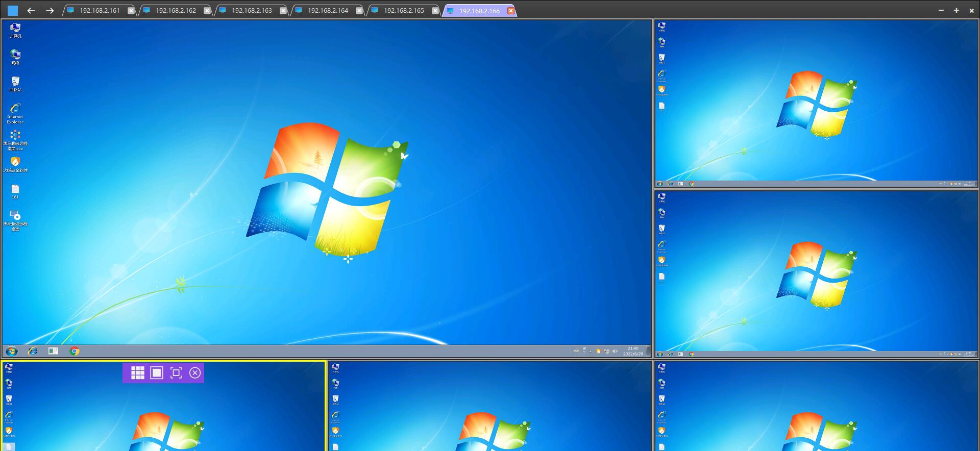Close the 192.168.2.165 tab

point(435,11)
